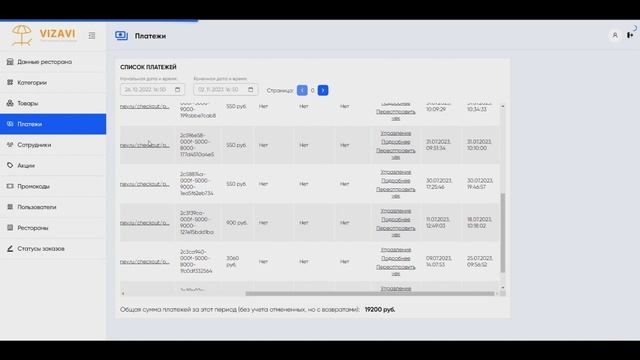Go to next page of payments
The image size is (640, 360).
(323, 90)
